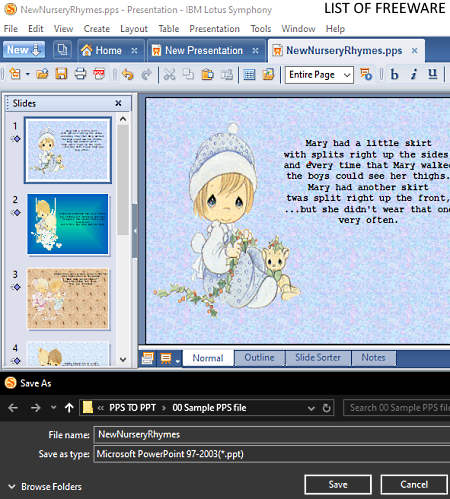Viewport: 450px width, 499px height.
Task: Select slide 2 thumbnail
Action: tap(68, 224)
